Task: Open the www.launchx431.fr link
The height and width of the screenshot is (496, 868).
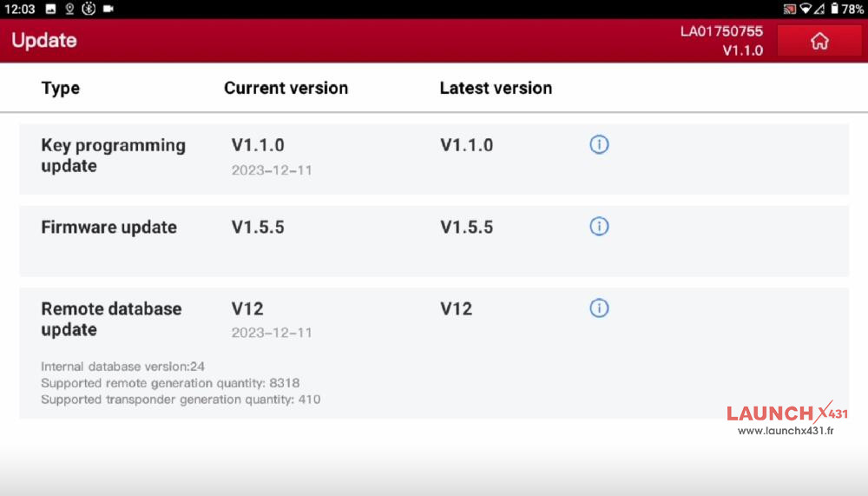Action: coord(785,431)
